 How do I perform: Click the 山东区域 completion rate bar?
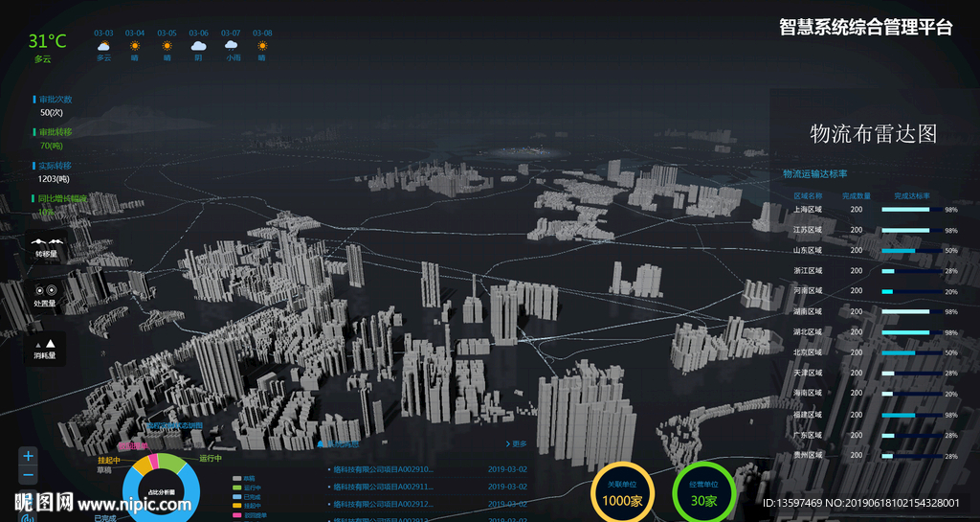coord(912,251)
